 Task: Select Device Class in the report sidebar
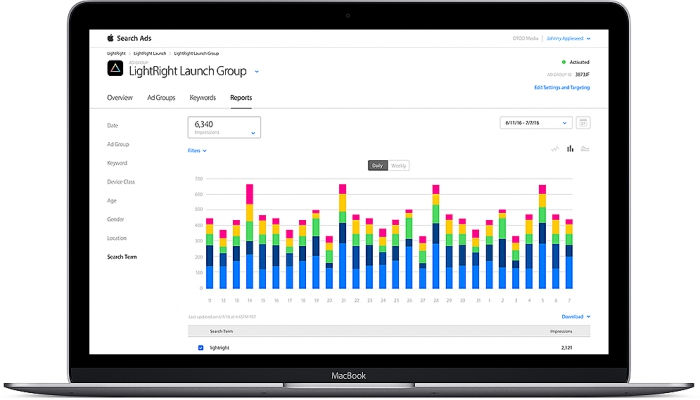[121, 182]
